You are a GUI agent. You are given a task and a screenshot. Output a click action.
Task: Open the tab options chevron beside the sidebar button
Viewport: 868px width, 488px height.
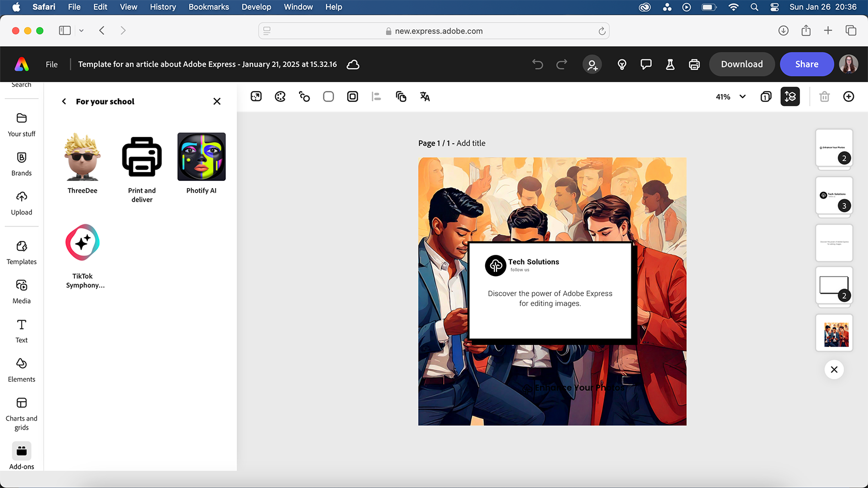(x=81, y=30)
